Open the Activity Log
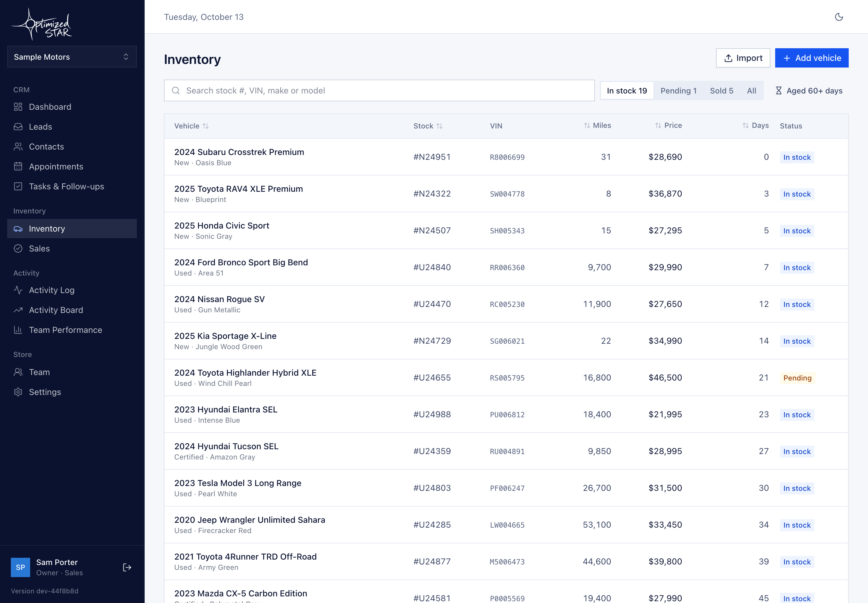The width and height of the screenshot is (868, 603). pos(72,290)
